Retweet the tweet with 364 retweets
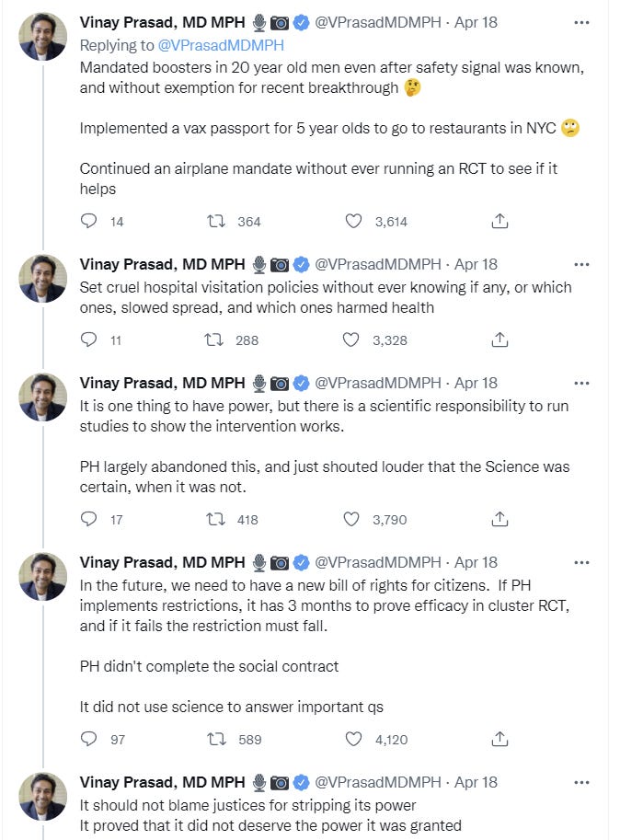The width and height of the screenshot is (620, 840). 216,221
